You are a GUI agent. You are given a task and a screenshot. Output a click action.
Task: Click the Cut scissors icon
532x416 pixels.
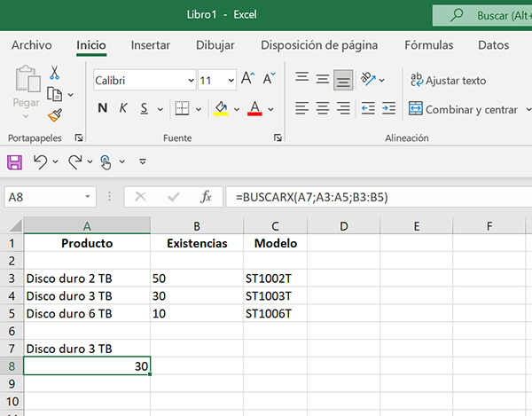pos(55,73)
